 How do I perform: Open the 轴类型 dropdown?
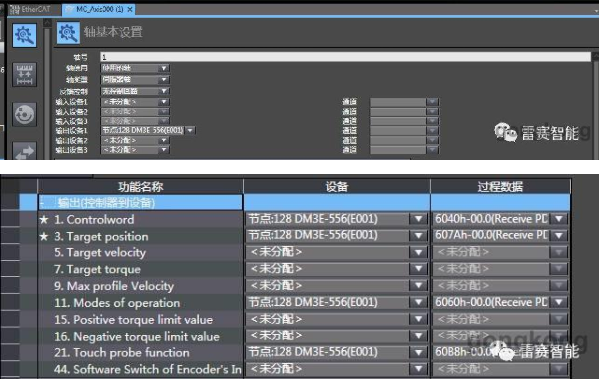click(x=164, y=80)
